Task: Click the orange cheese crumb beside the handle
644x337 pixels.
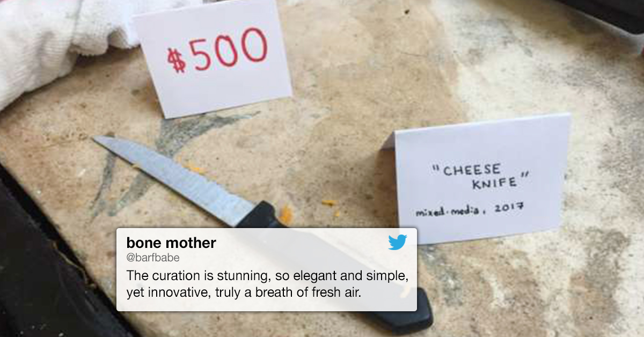Action: pyautogui.click(x=286, y=214)
